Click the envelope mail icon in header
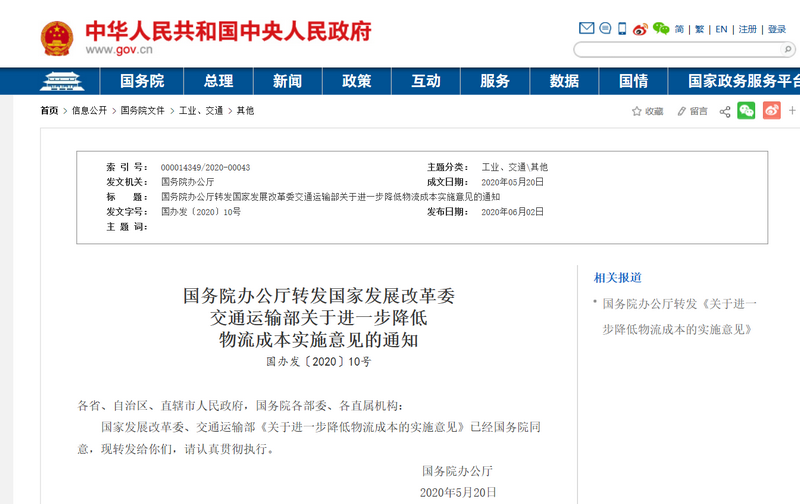Viewport: 800px width, 504px height. tap(587, 29)
